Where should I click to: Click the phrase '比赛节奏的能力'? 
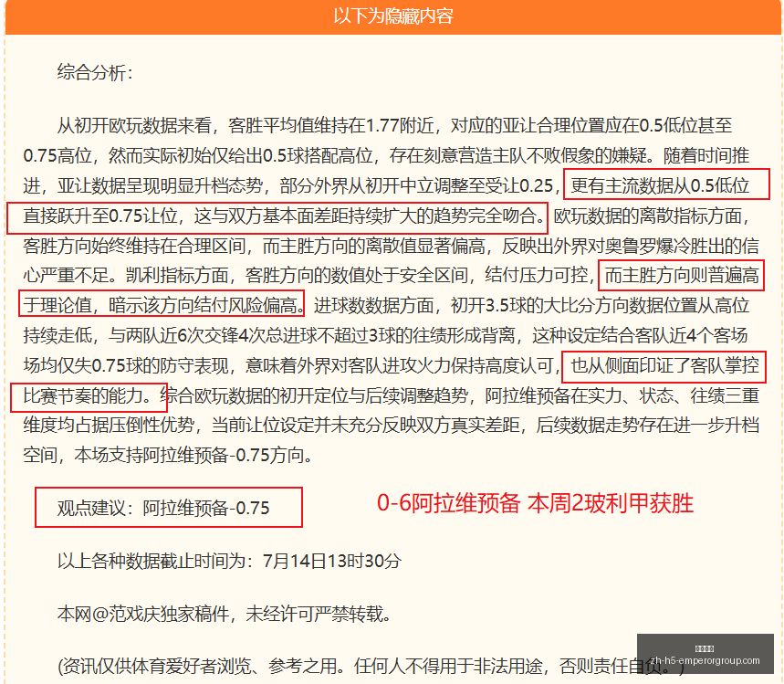(83, 395)
